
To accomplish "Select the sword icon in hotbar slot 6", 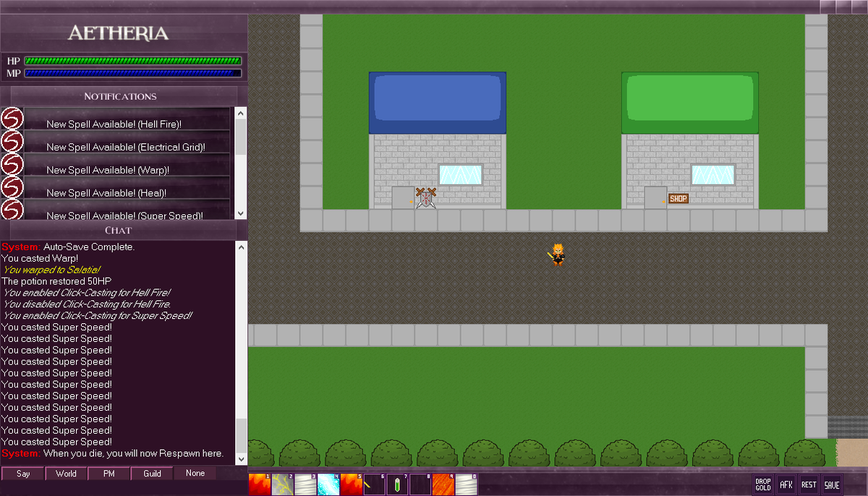I will (x=375, y=484).
